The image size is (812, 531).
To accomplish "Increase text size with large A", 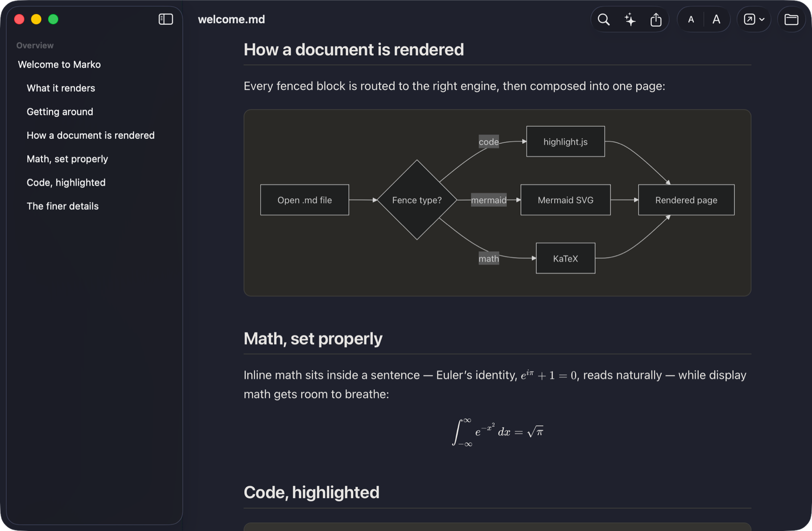I will pos(716,20).
